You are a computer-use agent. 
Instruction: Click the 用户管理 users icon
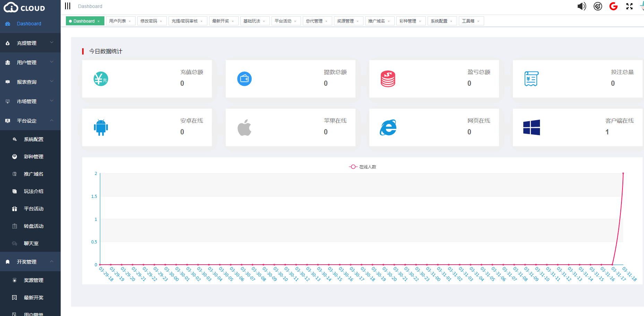(8, 63)
